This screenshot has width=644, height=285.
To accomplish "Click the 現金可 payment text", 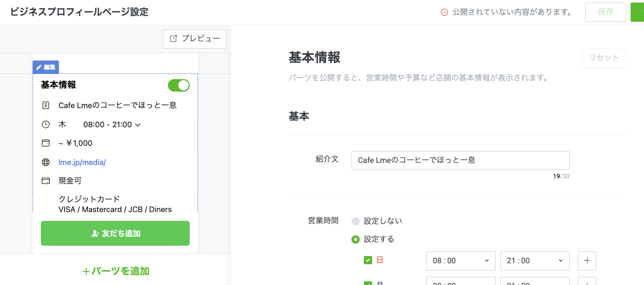I will tap(70, 181).
